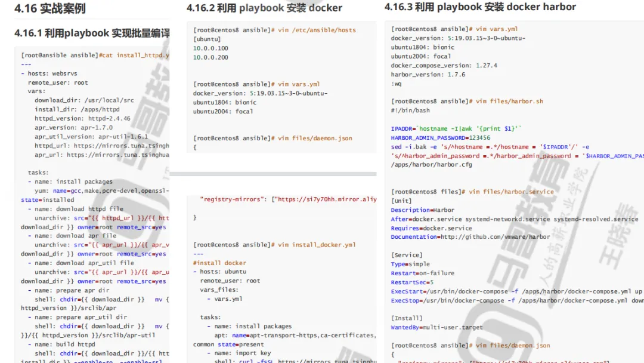Click the "state=installed" text
Screen dimensions: 644x363
point(48,200)
